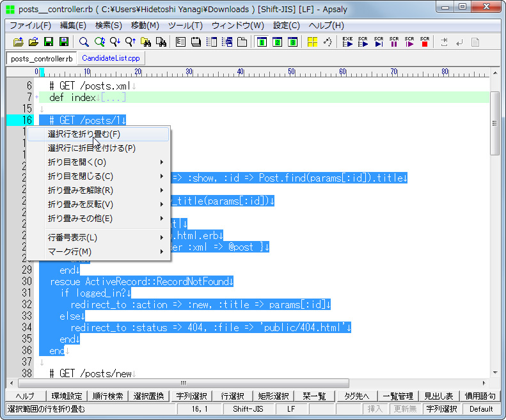
Task: Click the window layout number 3 icon
Action: pyautogui.click(x=293, y=42)
